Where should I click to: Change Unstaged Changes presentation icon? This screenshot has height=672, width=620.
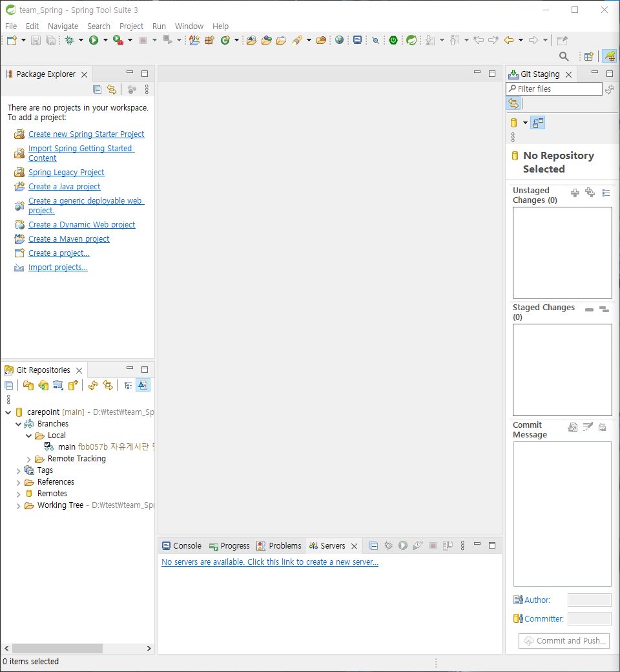point(606,193)
